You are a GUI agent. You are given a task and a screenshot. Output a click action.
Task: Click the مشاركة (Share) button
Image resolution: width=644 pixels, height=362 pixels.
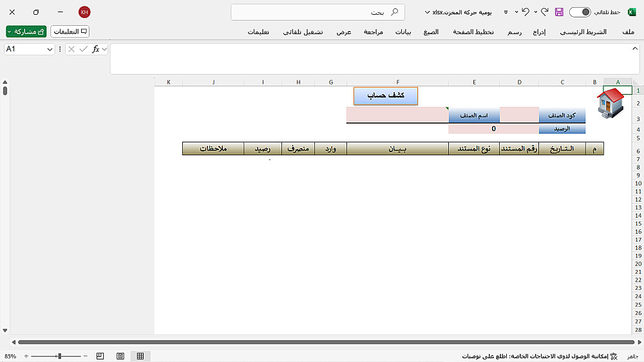(26, 32)
